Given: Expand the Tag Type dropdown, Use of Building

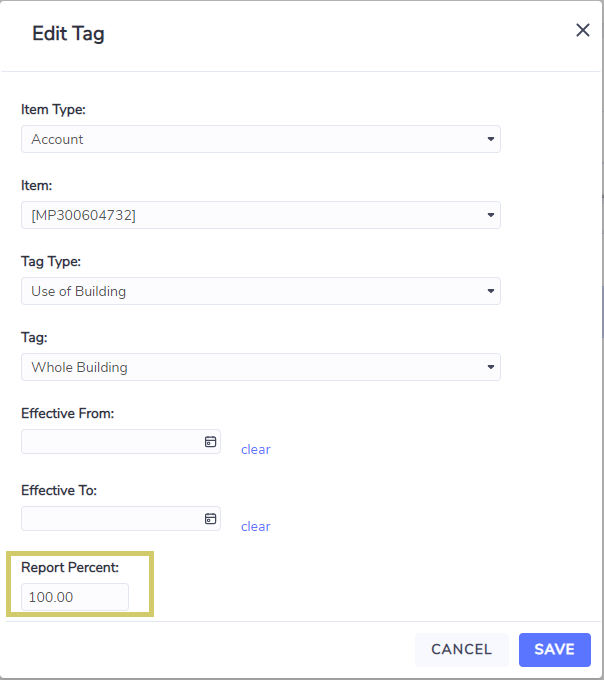Looking at the screenshot, I should click(x=261, y=291).
